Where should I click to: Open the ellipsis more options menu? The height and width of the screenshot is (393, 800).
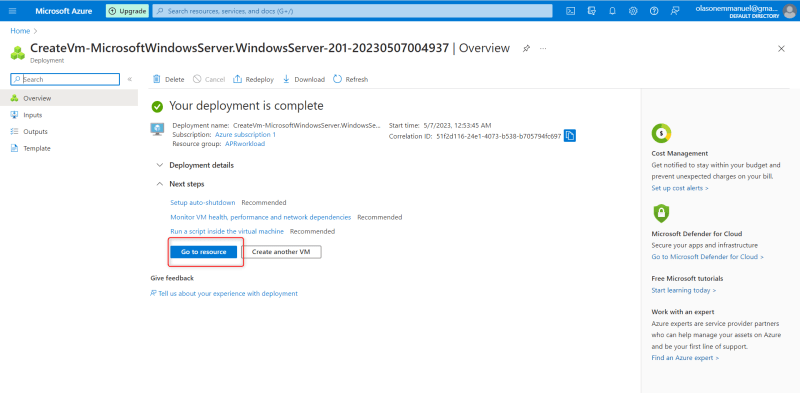(x=543, y=48)
